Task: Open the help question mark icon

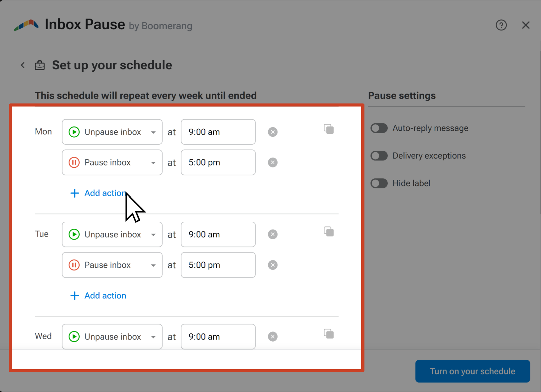Action: coord(501,25)
